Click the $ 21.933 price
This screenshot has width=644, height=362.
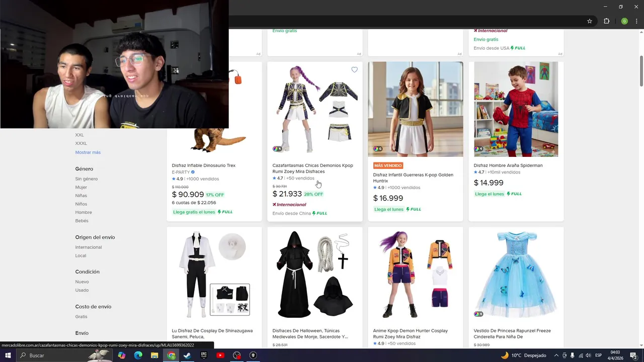click(x=287, y=194)
